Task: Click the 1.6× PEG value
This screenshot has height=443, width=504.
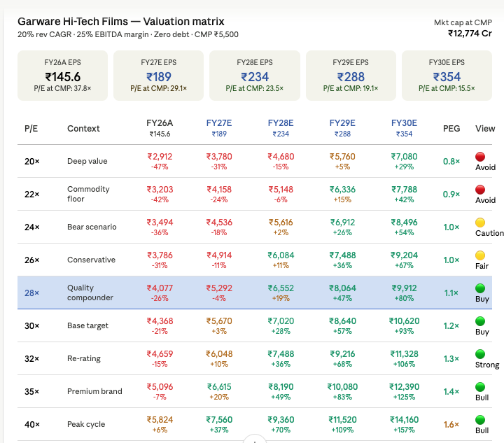Action: pyautogui.click(x=451, y=424)
